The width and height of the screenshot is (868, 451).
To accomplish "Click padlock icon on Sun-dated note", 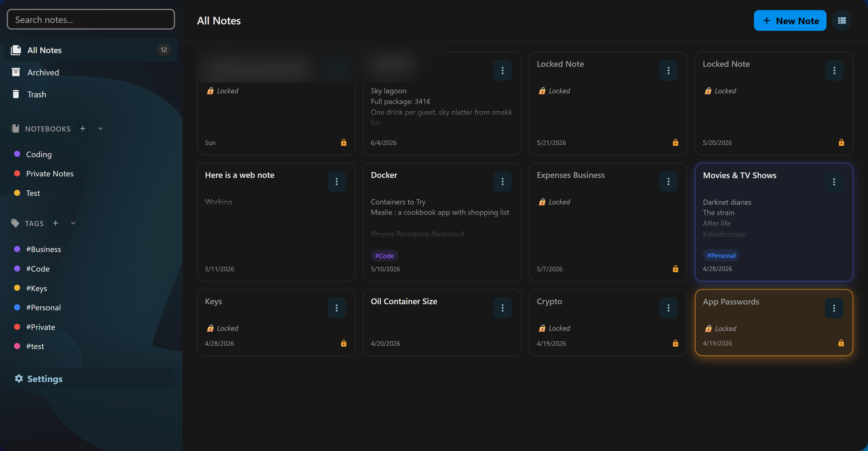I will pyautogui.click(x=343, y=142).
